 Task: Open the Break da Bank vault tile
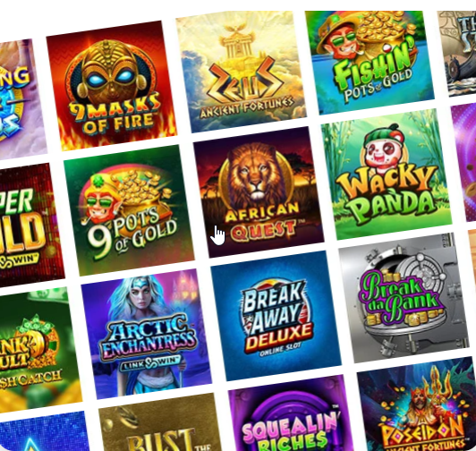[x=404, y=298]
